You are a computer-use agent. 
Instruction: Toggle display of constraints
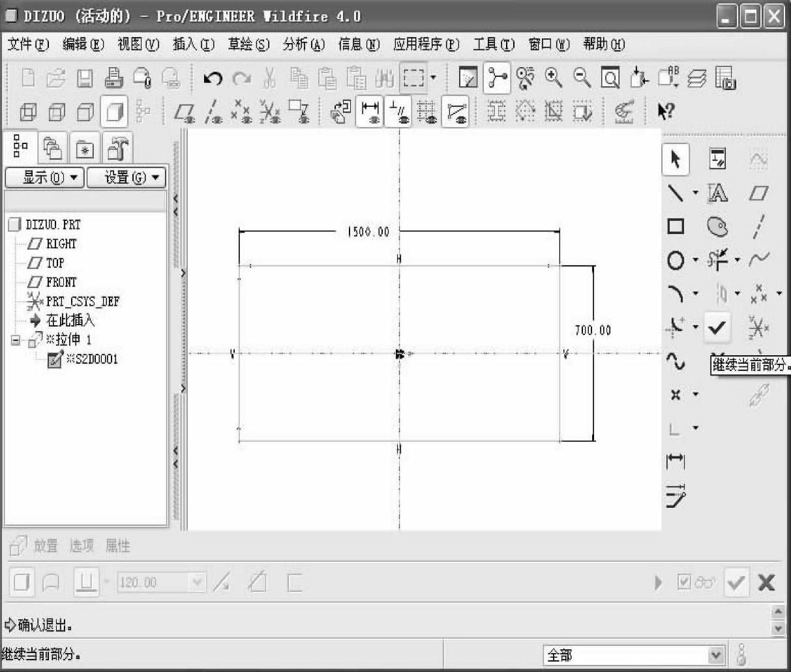point(399,112)
